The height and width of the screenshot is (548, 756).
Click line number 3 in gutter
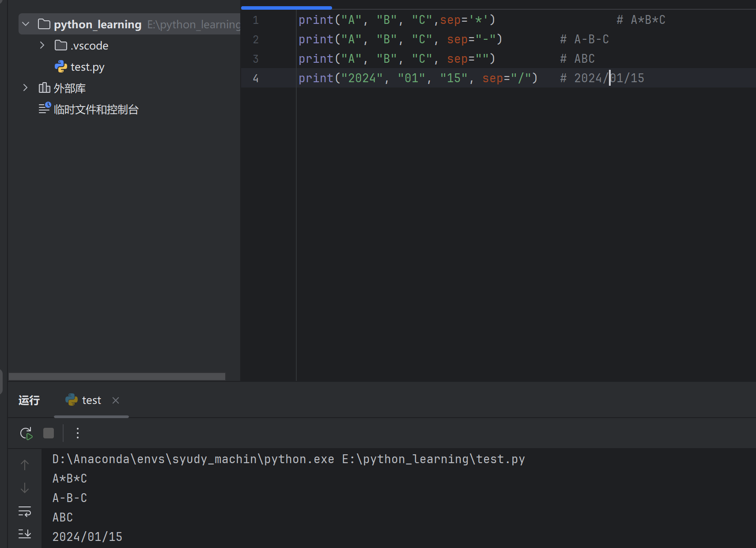[x=256, y=59]
